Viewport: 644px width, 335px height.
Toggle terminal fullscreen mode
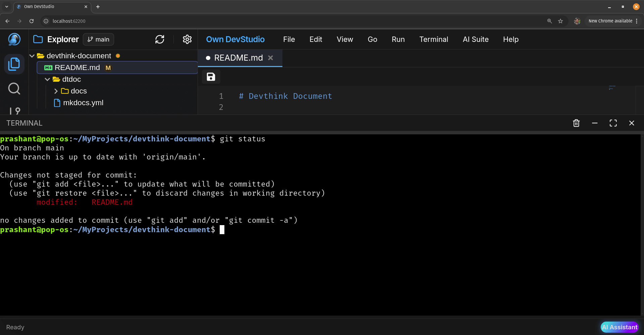click(x=613, y=123)
